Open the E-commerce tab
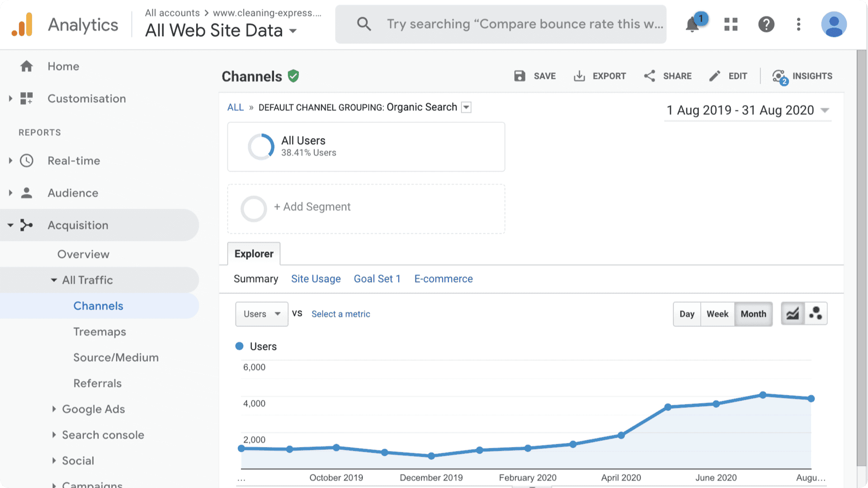The height and width of the screenshot is (488, 868). (x=443, y=279)
